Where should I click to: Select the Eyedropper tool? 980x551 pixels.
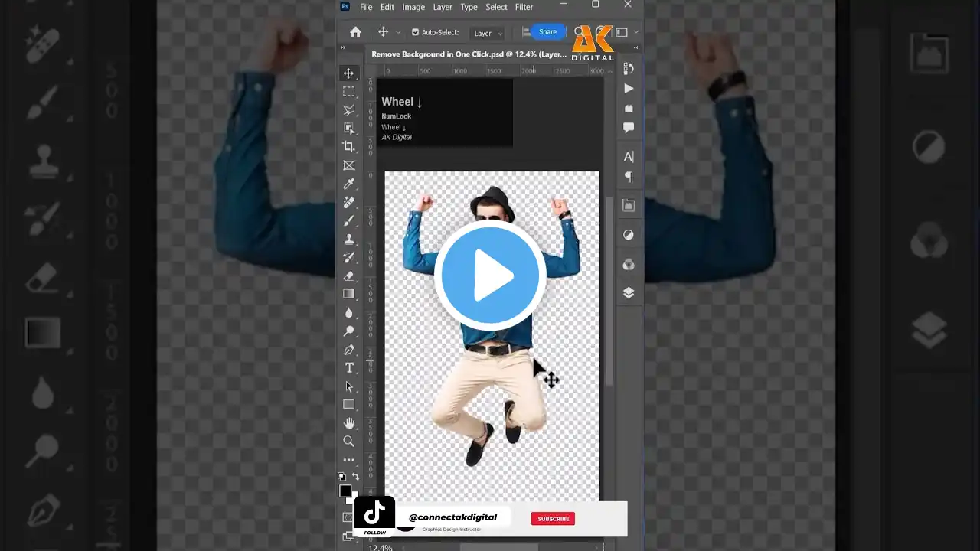click(348, 184)
